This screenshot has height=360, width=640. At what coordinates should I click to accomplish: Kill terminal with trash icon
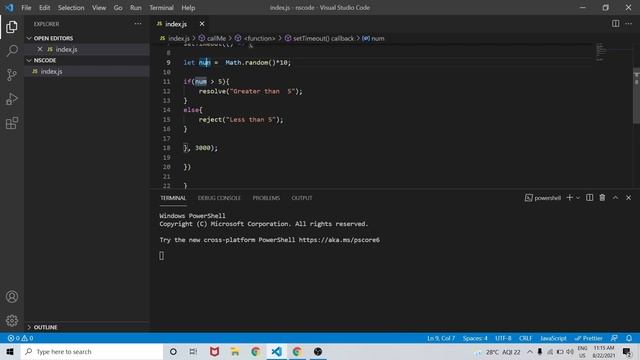[602, 198]
